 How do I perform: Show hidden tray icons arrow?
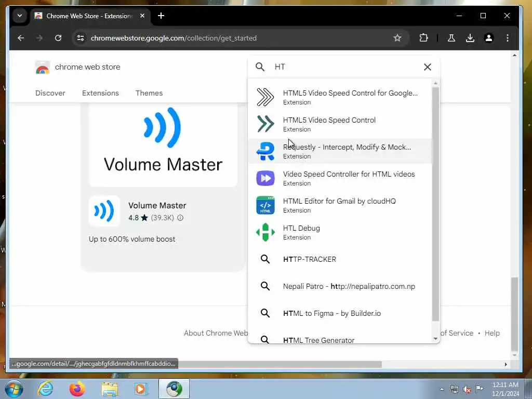tap(442, 389)
